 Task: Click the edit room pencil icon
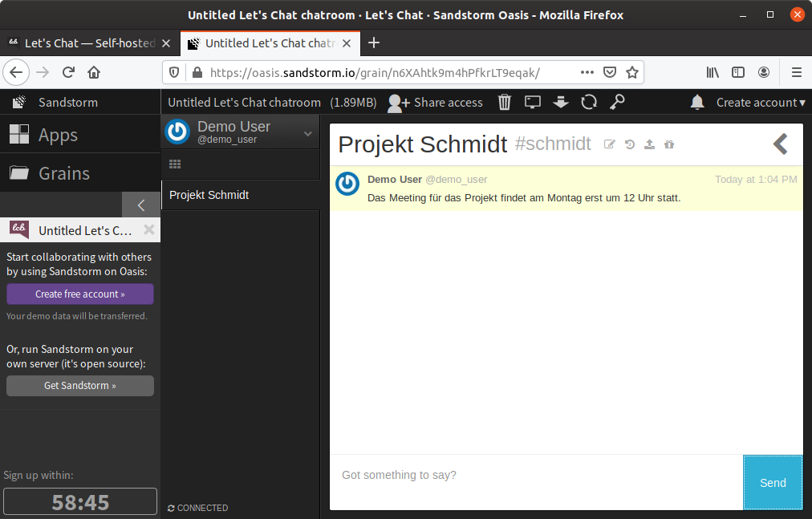pyautogui.click(x=610, y=144)
